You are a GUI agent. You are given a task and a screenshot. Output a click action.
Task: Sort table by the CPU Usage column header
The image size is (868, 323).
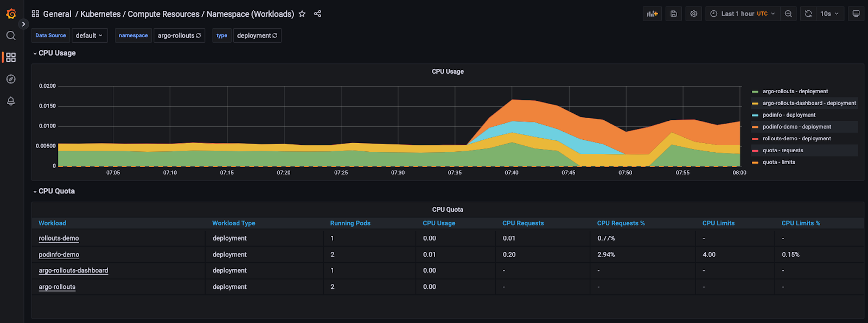tap(439, 223)
